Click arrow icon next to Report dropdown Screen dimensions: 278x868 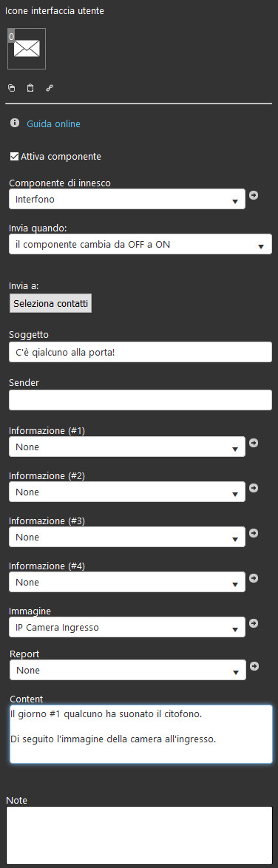pyautogui.click(x=254, y=666)
